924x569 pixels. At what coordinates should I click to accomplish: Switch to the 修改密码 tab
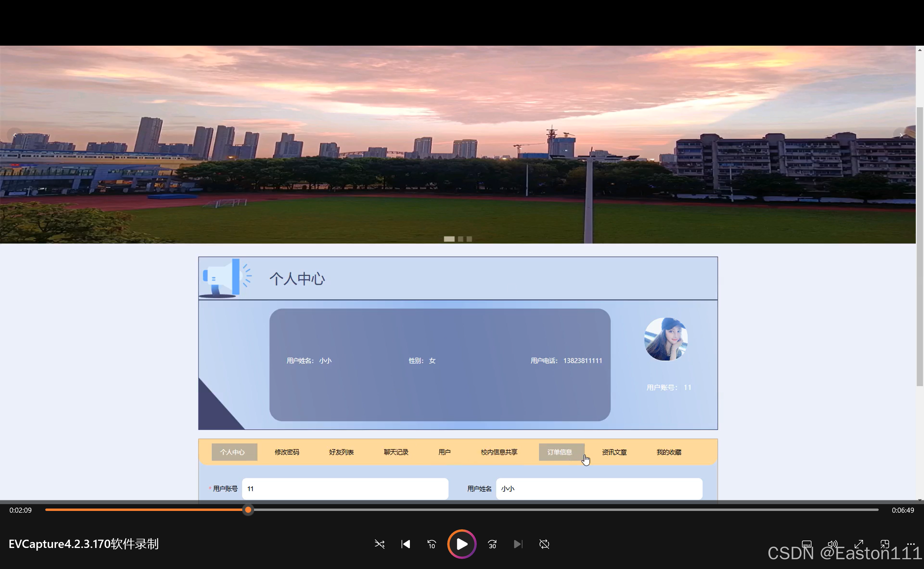coord(287,452)
